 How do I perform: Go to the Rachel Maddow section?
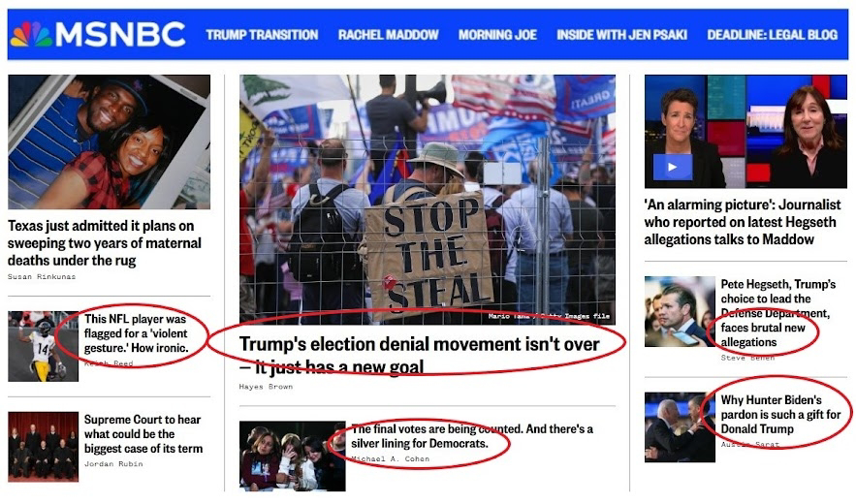pos(388,35)
